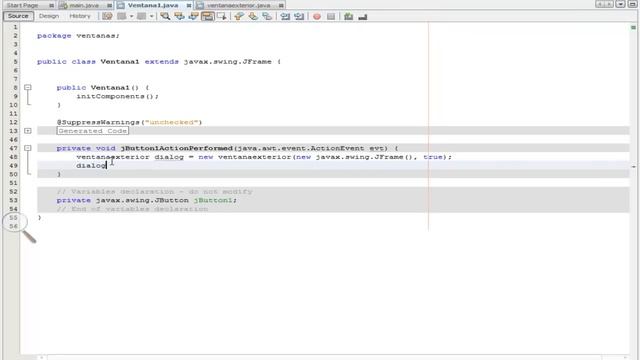Image resolution: width=640 pixels, height=360 pixels.
Task: Click 'ventanaexterior dialog' declaration on line 48
Action: pyautogui.click(x=130, y=157)
